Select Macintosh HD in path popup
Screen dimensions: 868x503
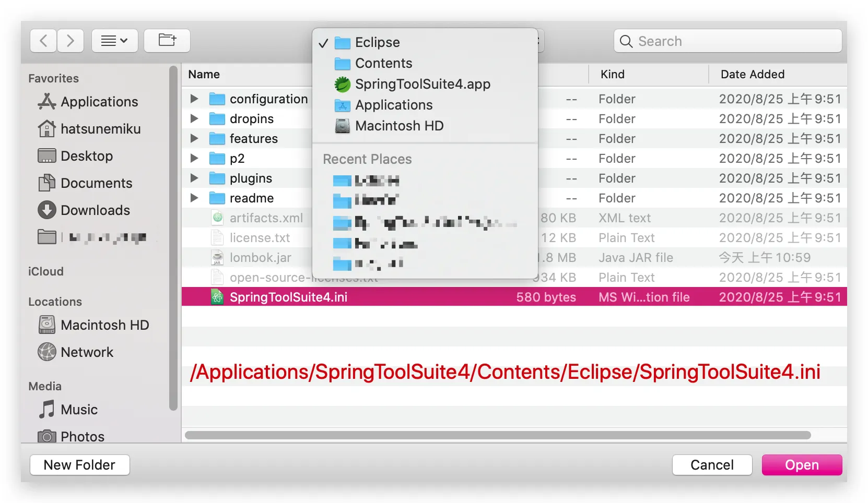coord(399,126)
